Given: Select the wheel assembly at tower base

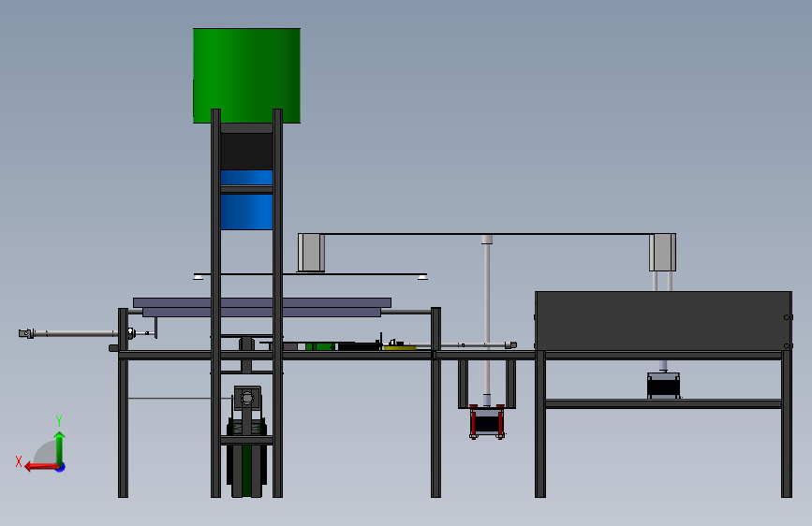Looking at the screenshot, I should [247, 459].
